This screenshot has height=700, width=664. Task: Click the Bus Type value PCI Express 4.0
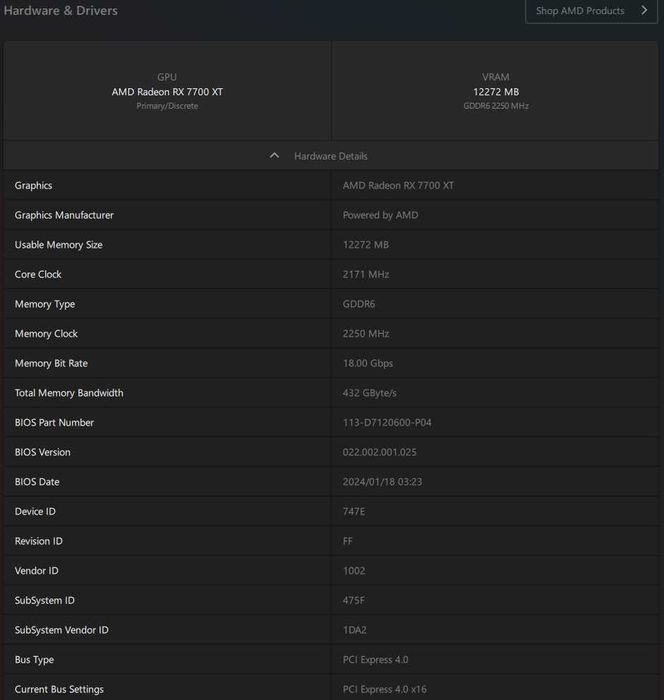[x=376, y=659]
